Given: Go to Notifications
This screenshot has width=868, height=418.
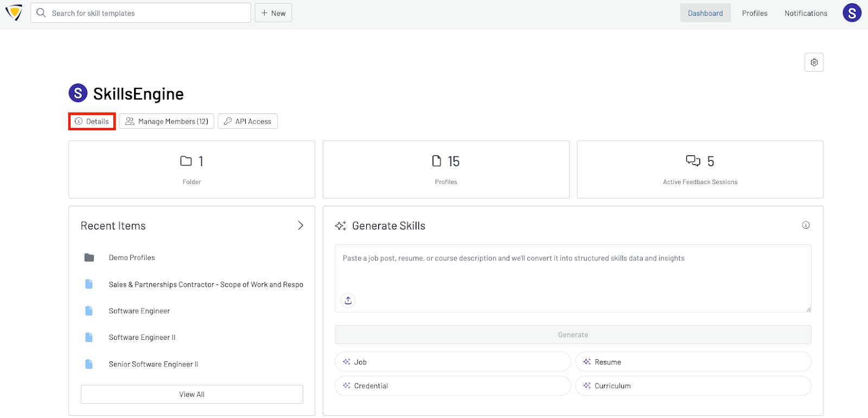Looking at the screenshot, I should (x=806, y=13).
